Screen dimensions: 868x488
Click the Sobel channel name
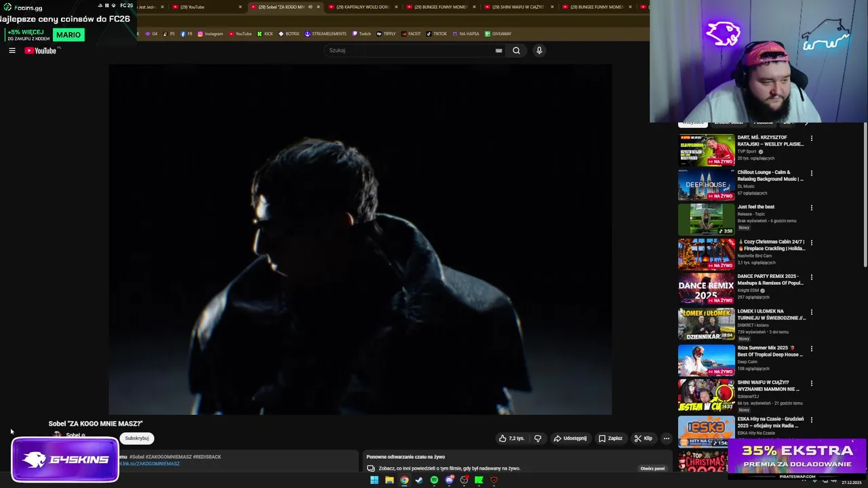click(73, 435)
